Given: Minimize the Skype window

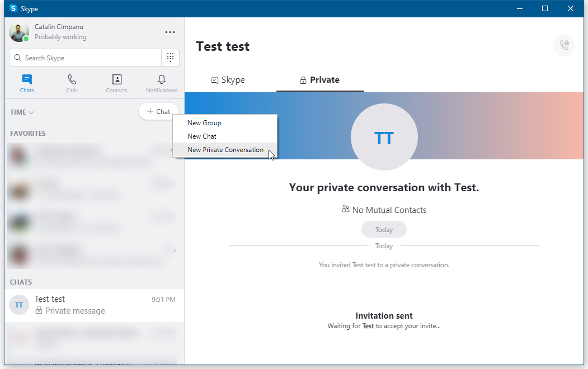Looking at the screenshot, I should click(520, 8).
